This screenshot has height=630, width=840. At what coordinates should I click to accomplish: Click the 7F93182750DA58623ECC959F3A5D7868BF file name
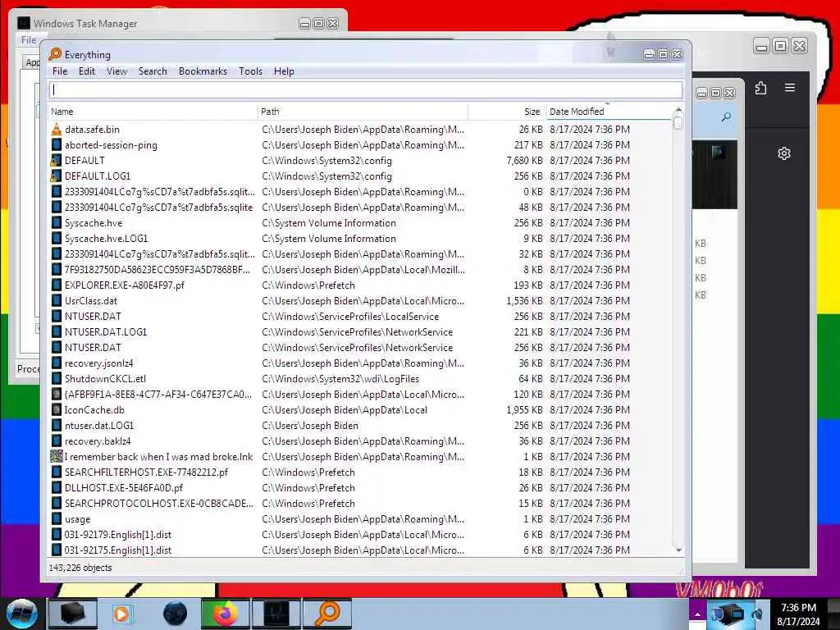pyautogui.click(x=157, y=269)
